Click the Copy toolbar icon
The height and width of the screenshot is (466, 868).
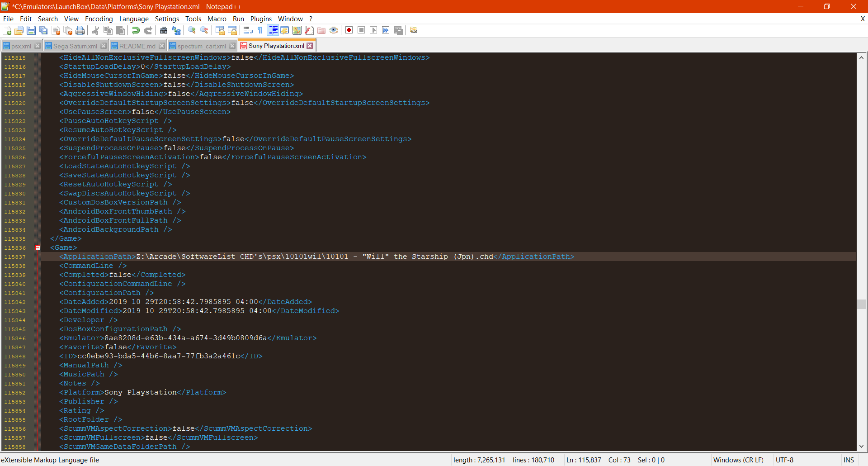108,30
